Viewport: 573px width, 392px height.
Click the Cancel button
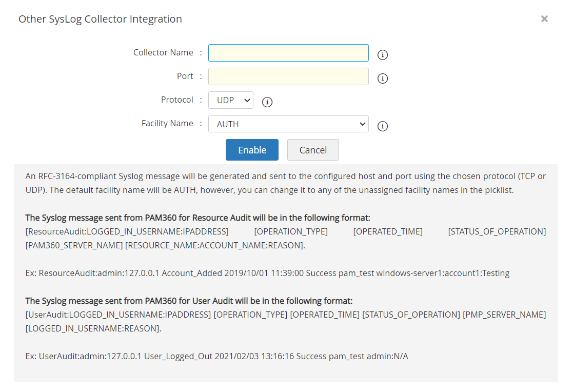pyautogui.click(x=313, y=150)
